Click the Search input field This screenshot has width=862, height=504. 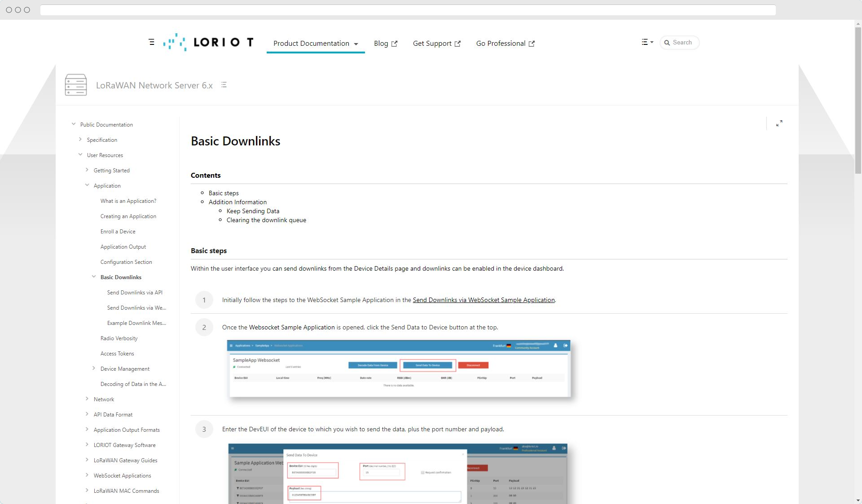[x=680, y=43]
